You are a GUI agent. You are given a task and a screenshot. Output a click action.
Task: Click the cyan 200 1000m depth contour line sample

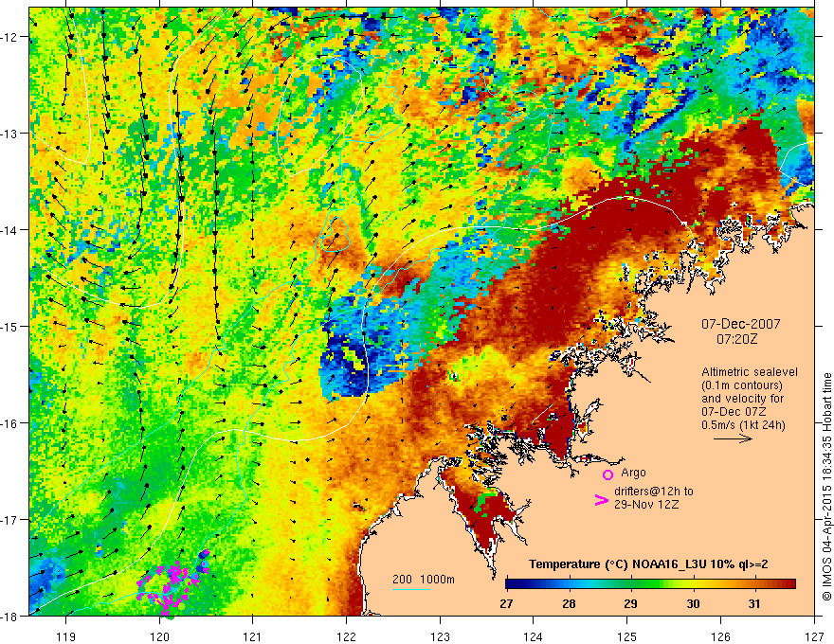point(411,589)
